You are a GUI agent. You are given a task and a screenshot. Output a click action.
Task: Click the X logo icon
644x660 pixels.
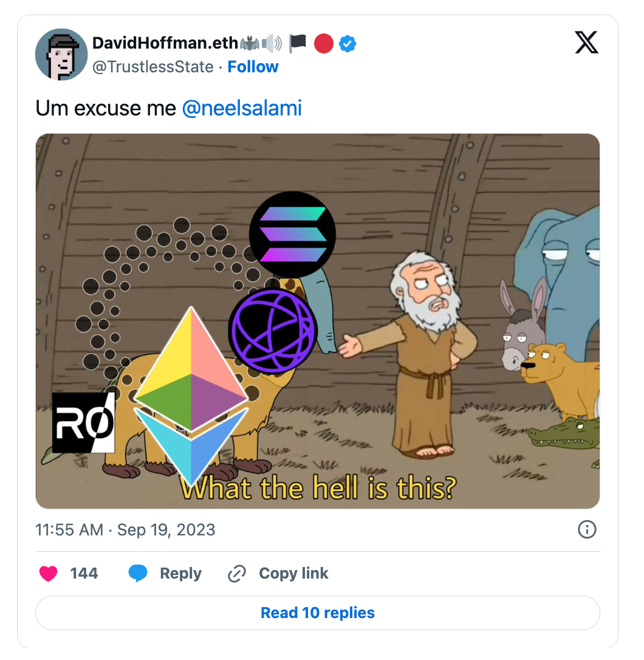click(x=586, y=43)
